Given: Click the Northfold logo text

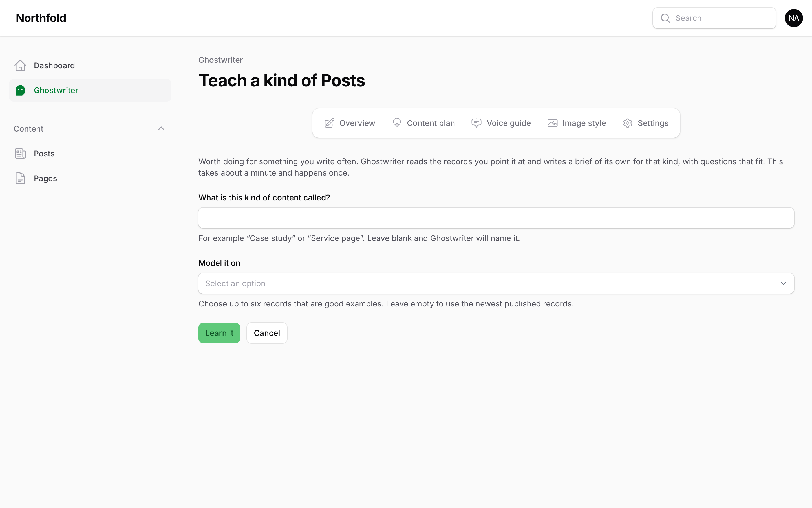Looking at the screenshot, I should (41, 18).
